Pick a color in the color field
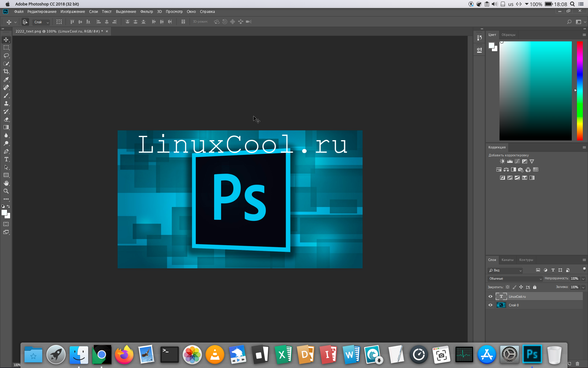 pyautogui.click(x=535, y=91)
